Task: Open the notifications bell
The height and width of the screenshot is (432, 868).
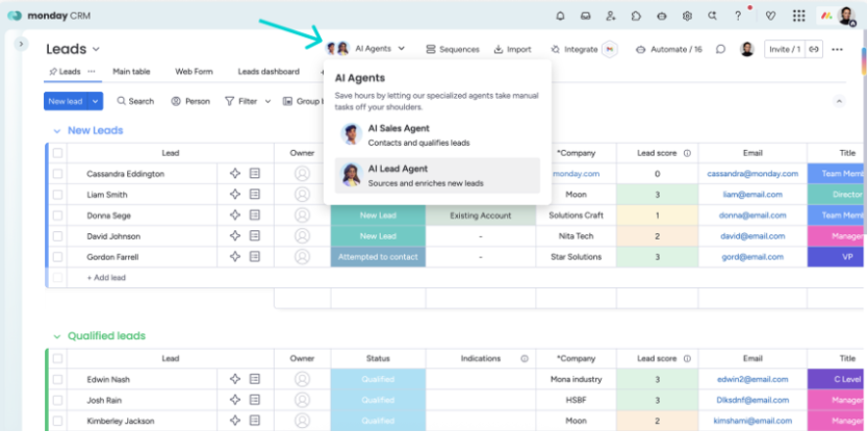Action: coord(561,16)
